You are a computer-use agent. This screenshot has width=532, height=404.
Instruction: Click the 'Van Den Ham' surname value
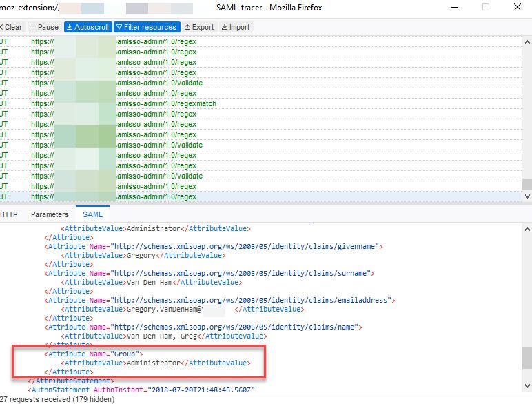[x=150, y=282]
